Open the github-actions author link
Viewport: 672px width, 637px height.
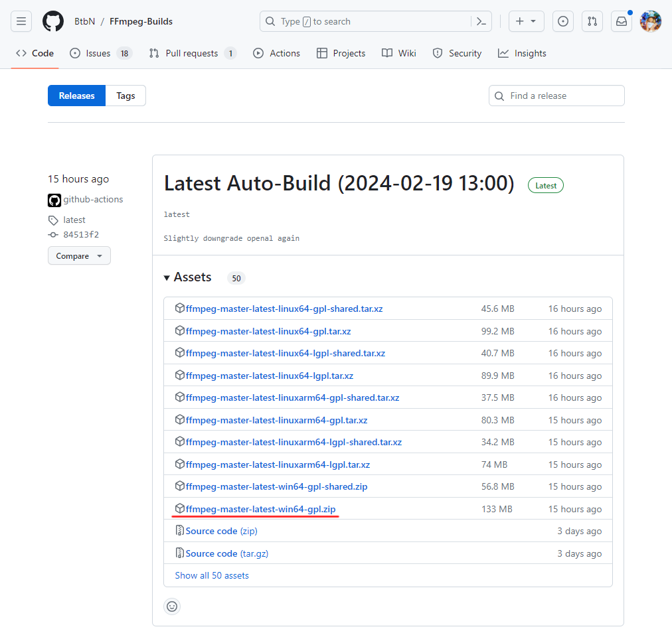[x=93, y=199]
